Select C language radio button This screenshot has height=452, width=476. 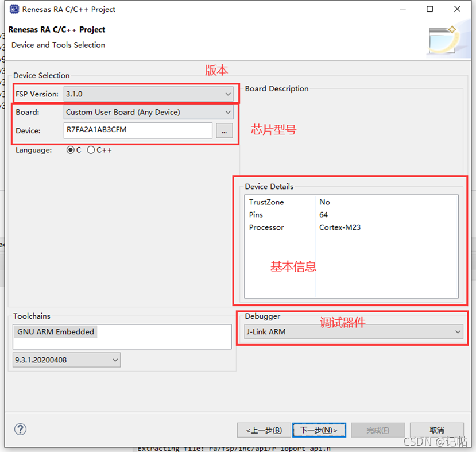71,150
